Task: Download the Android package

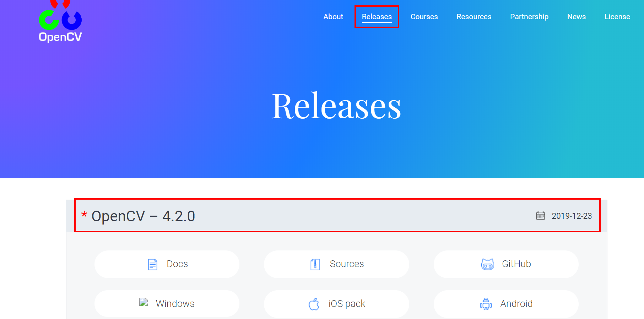Action: click(506, 304)
